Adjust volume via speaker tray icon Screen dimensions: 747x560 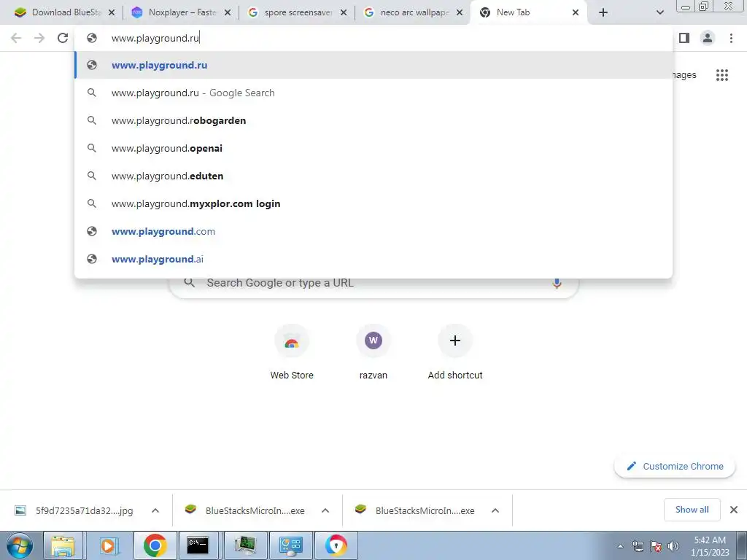coord(673,546)
